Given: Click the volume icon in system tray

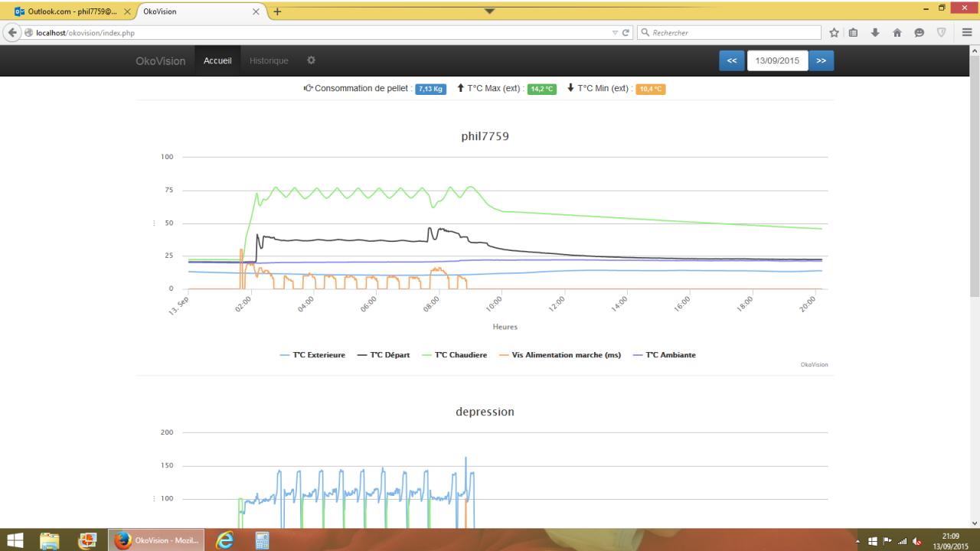Looking at the screenshot, I should tap(918, 541).
